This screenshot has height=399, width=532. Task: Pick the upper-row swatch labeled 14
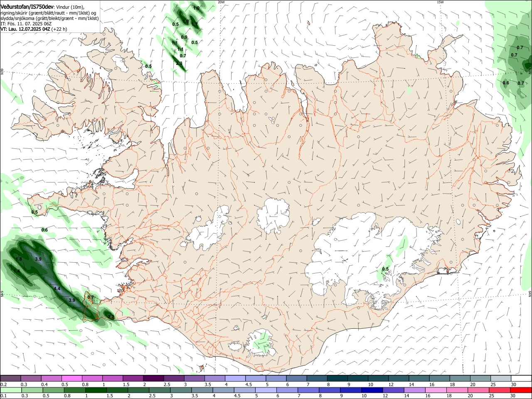click(x=419, y=378)
